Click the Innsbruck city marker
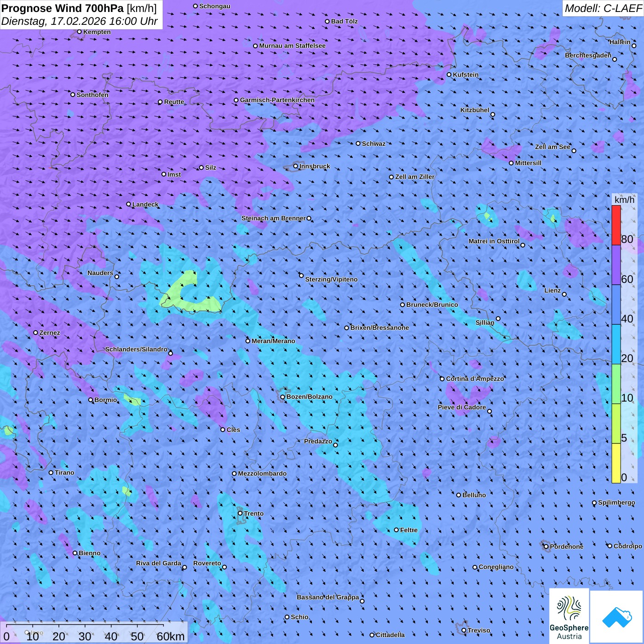Image resolution: width=644 pixels, height=644 pixels. coord(296,166)
